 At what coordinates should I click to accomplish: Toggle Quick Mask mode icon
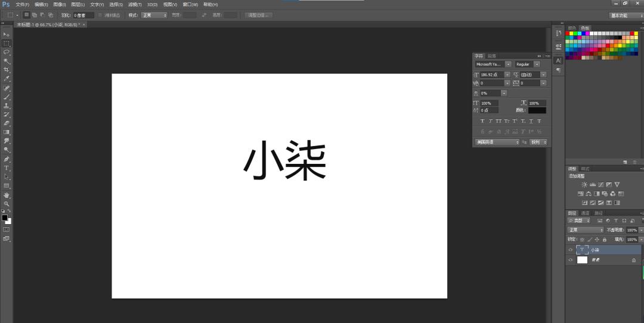[6, 229]
